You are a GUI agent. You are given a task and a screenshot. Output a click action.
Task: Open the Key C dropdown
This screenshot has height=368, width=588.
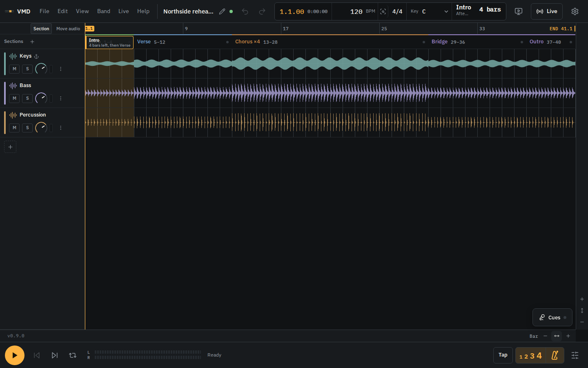tap(430, 11)
